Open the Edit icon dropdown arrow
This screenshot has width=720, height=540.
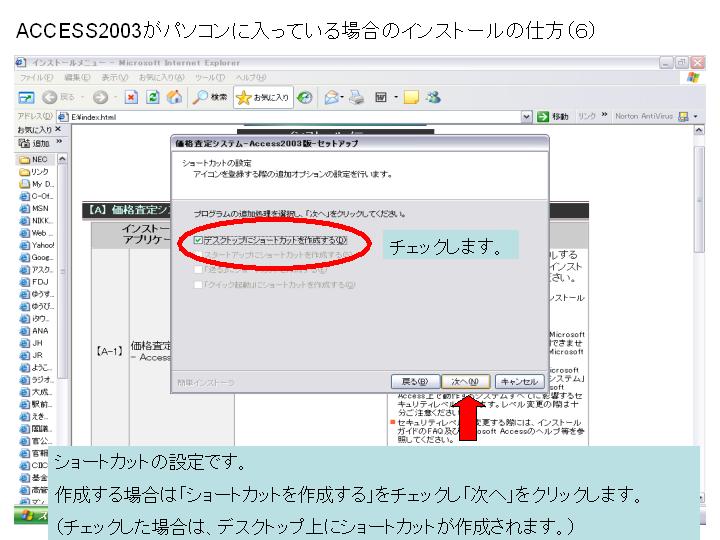tap(396, 97)
